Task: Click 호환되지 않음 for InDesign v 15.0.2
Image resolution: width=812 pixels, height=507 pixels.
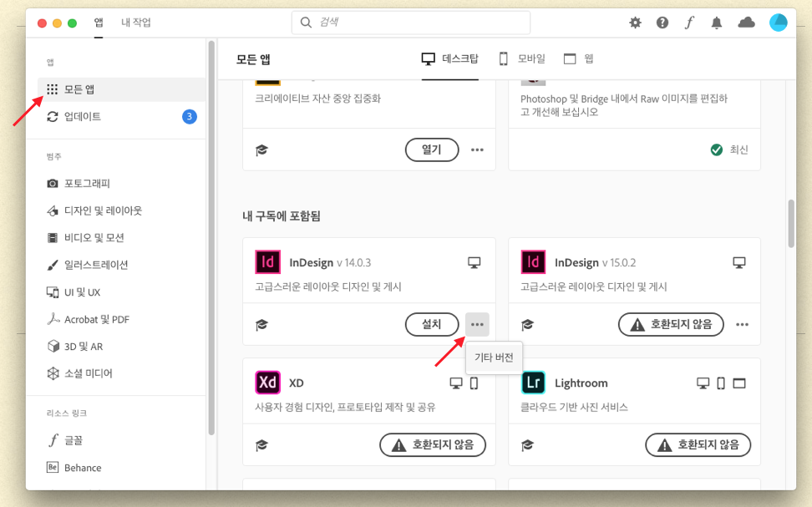Action: pos(671,324)
